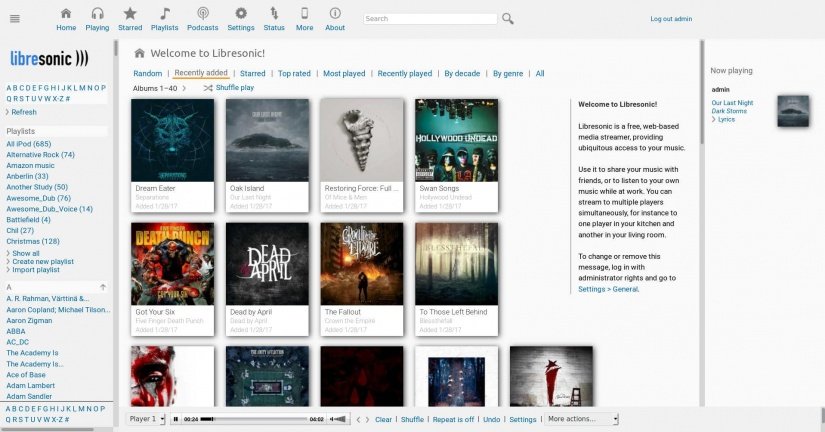Click the home icon beside Welcome heading
The image size is (825, 432).
[139, 53]
